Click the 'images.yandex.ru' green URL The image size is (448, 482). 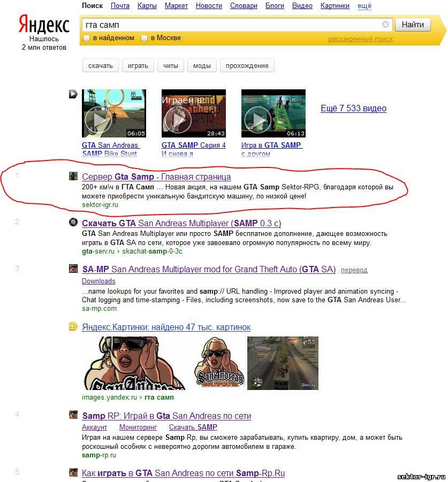[109, 397]
